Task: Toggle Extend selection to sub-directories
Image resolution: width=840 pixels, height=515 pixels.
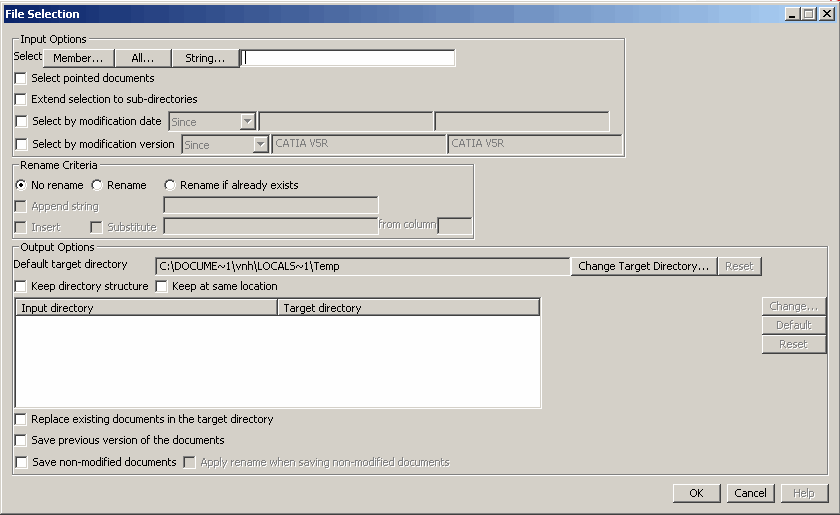Action: click(21, 100)
